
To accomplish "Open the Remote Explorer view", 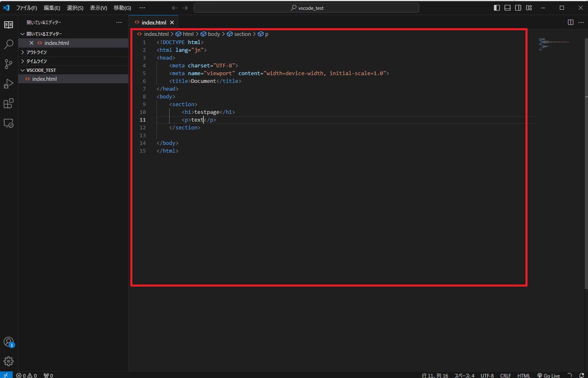I will (9, 123).
